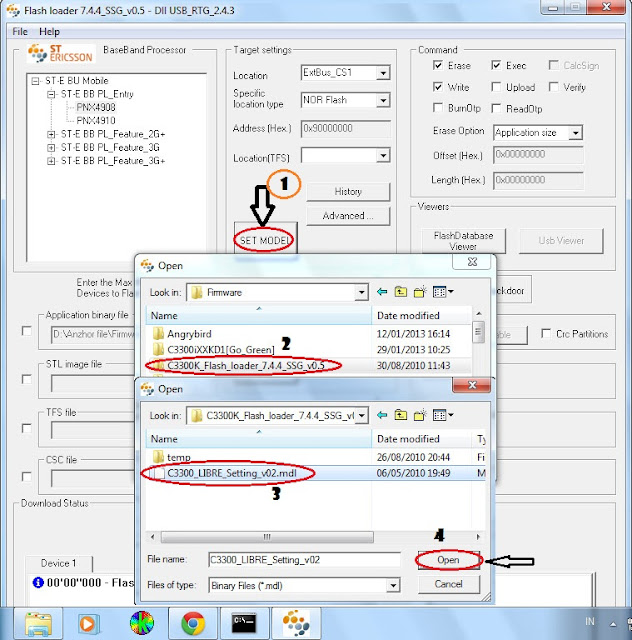
Task: Open view menu icon in the Firmware Open dialog
Action: click(443, 292)
